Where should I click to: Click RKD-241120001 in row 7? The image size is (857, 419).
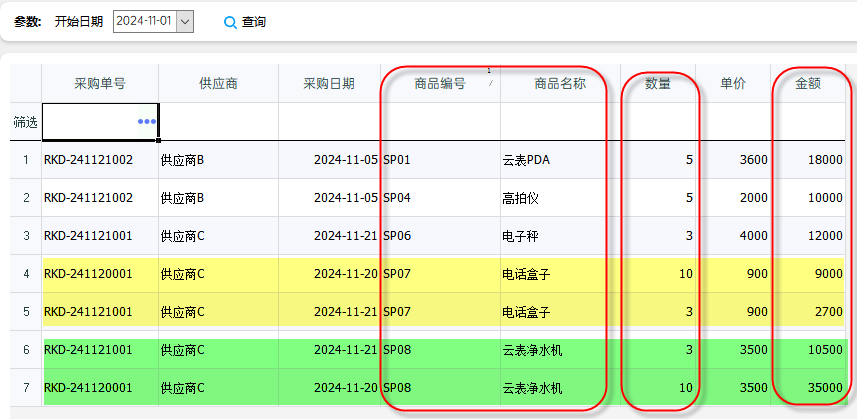(89, 388)
